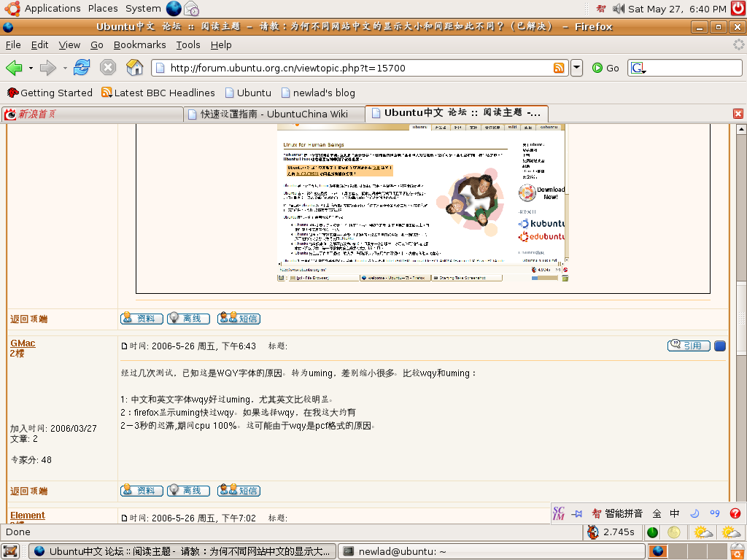The height and width of the screenshot is (560, 747).
Task: Open the Latest BBC Headlines live bookmark
Action: (x=158, y=93)
